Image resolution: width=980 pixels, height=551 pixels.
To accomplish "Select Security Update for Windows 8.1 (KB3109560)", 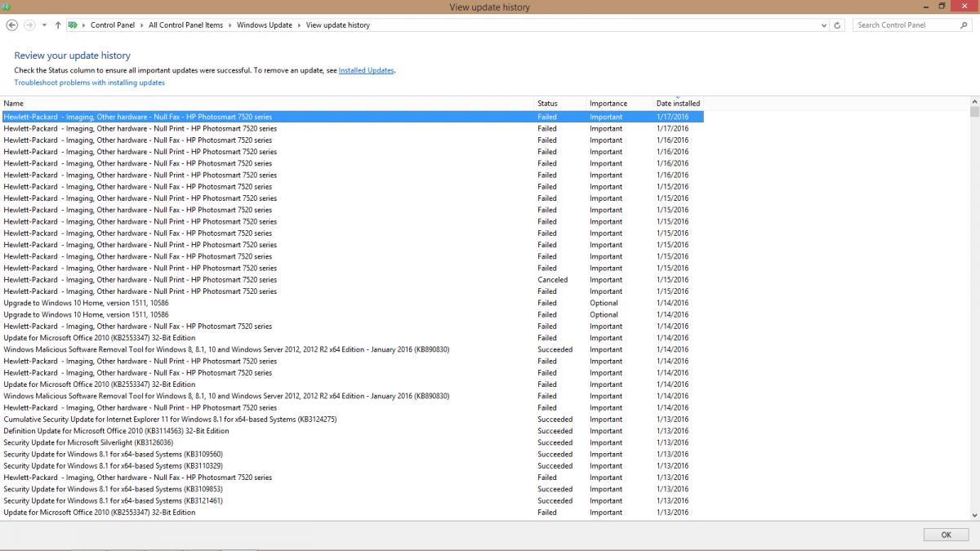I will 352,454.
